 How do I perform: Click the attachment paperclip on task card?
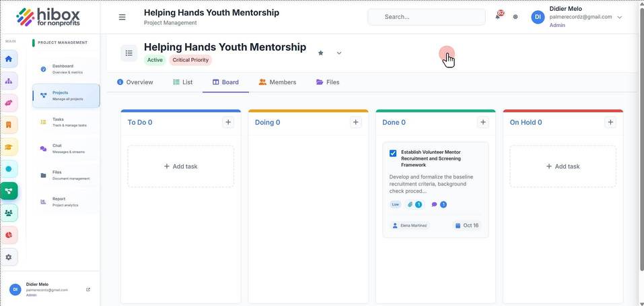pos(410,204)
